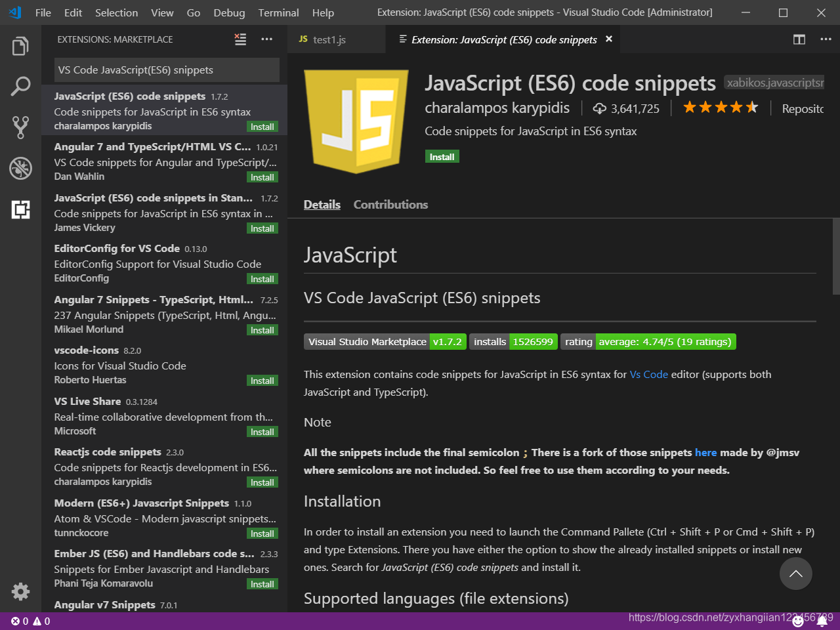Screen dimensions: 840x630
Task: Open More Actions menu in Extensions panel
Action: point(267,39)
